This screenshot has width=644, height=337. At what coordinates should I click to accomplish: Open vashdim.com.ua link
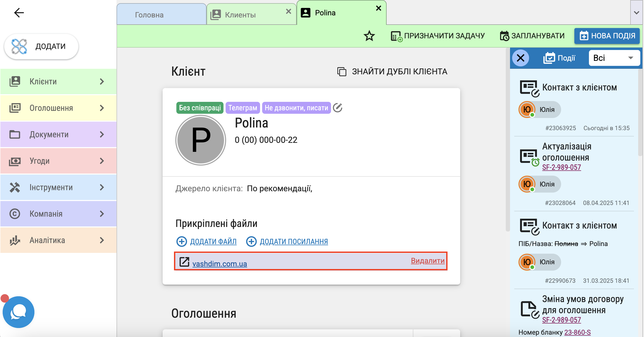coord(220,264)
